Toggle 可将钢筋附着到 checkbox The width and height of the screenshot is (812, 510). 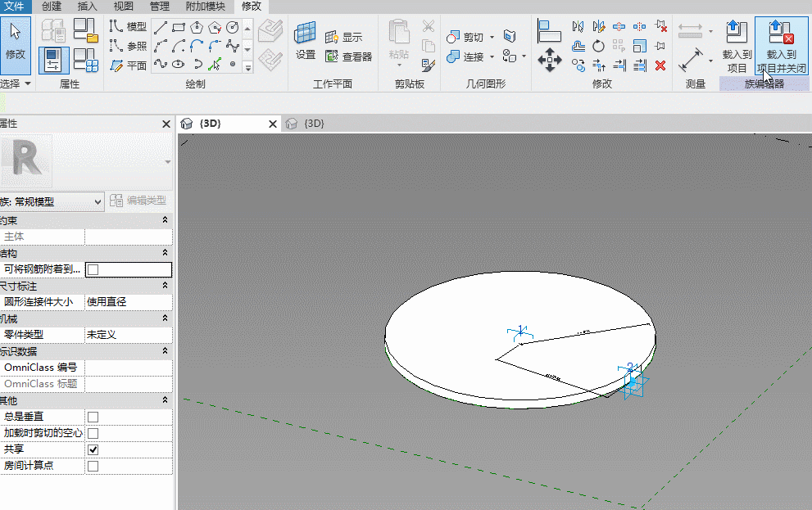(93, 269)
